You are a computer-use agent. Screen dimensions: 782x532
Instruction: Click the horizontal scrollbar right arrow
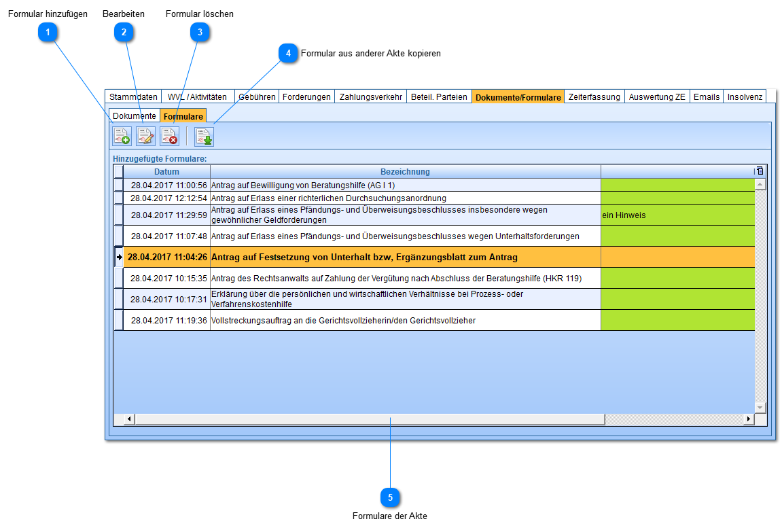pos(749,419)
